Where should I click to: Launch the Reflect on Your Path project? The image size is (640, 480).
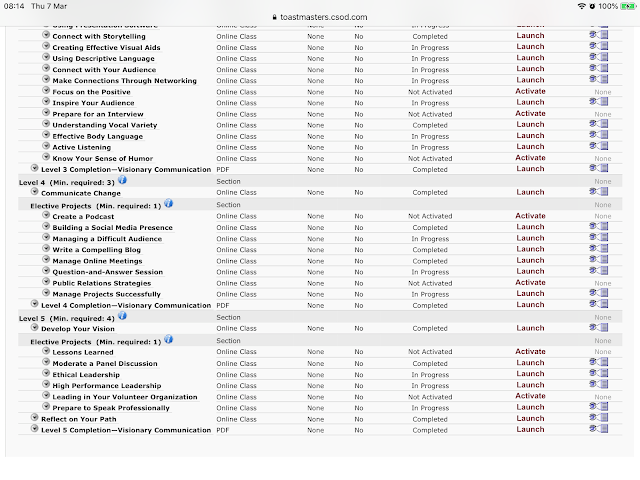pos(530,418)
